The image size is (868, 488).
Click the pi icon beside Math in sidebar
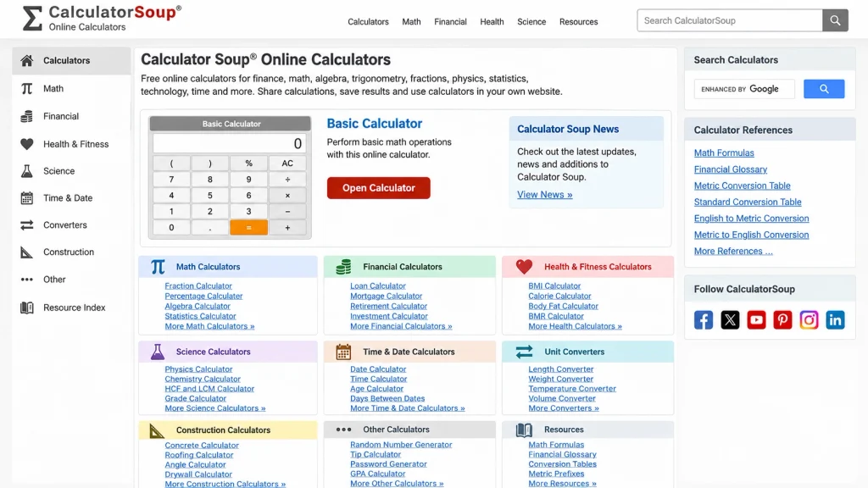pyautogui.click(x=26, y=88)
